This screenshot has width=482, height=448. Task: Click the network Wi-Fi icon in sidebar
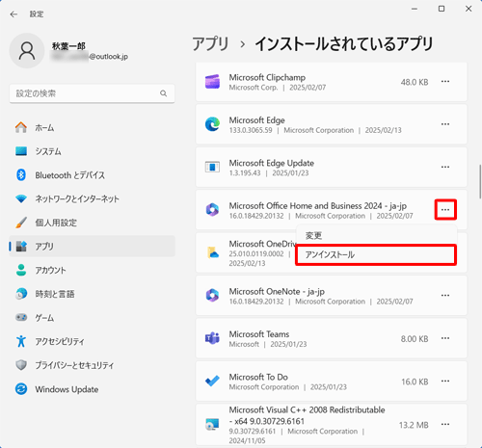click(x=21, y=198)
